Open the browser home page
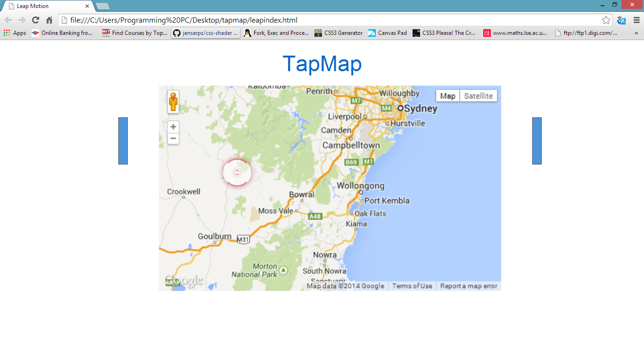This screenshot has width=644, height=362. (x=49, y=20)
